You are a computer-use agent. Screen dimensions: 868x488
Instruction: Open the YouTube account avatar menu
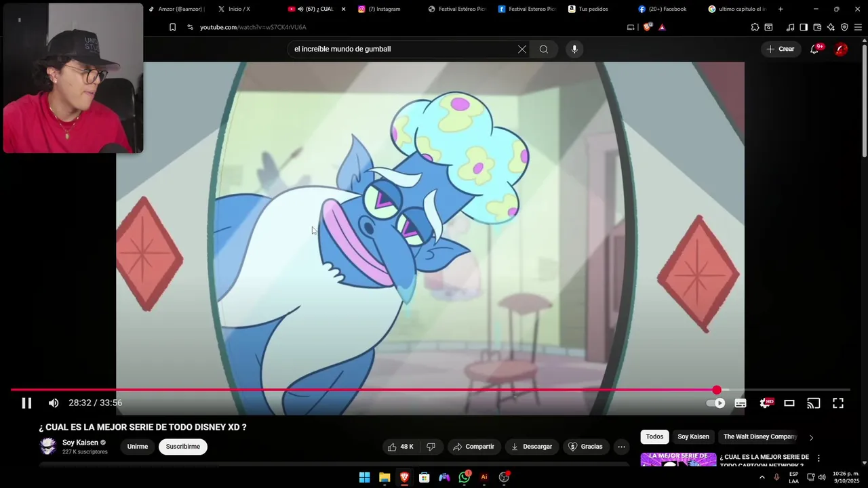point(841,49)
